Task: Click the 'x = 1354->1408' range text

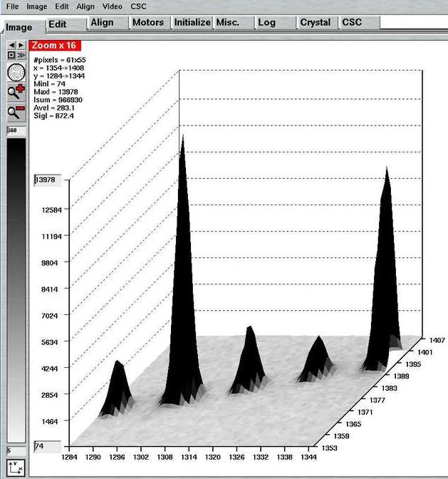Action: coord(59,68)
